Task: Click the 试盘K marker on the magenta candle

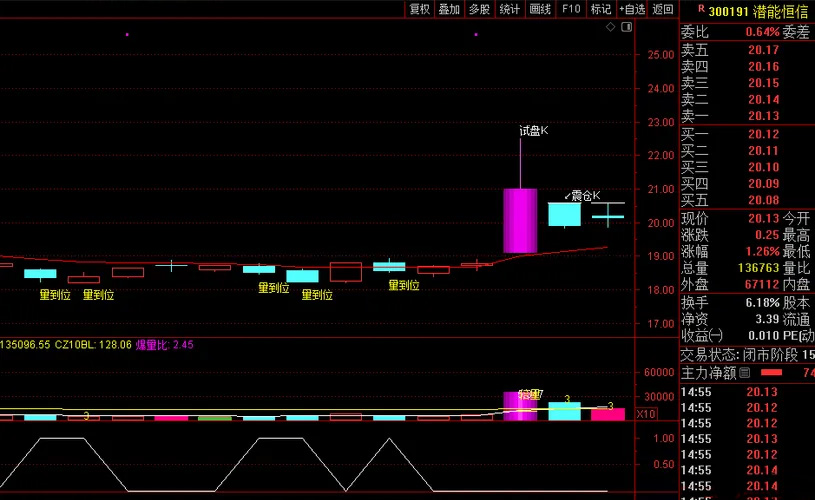Action: 534,130
